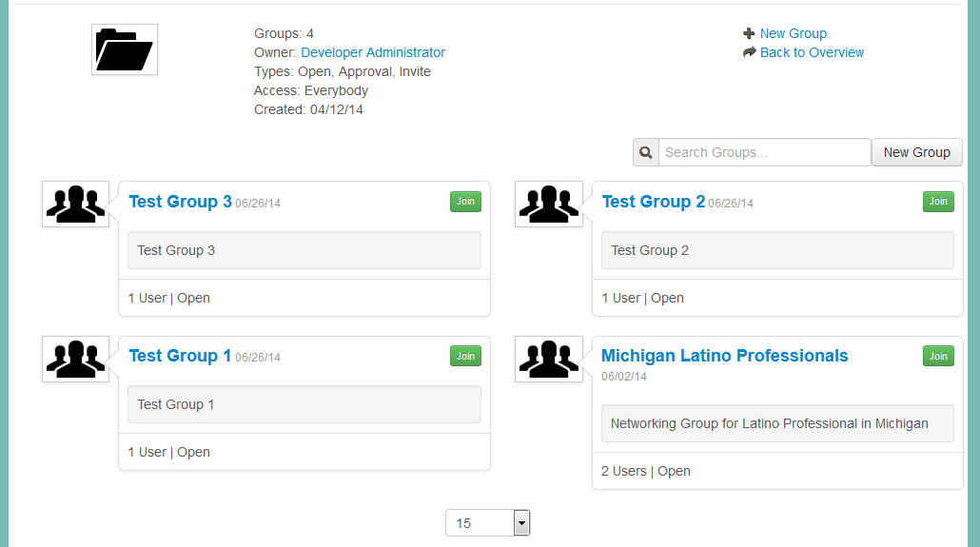This screenshot has height=547, width=980.
Task: Open Test Group 1 people avatar icon
Action: [x=75, y=359]
